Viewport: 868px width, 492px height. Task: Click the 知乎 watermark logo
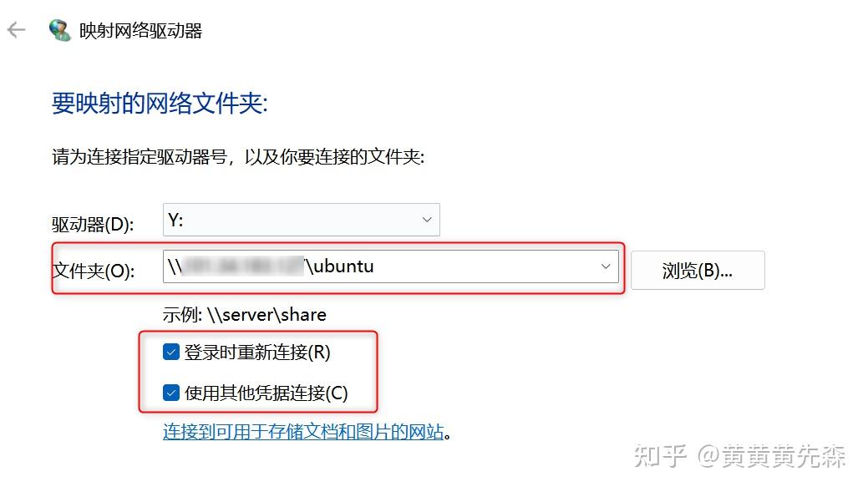[x=661, y=456]
